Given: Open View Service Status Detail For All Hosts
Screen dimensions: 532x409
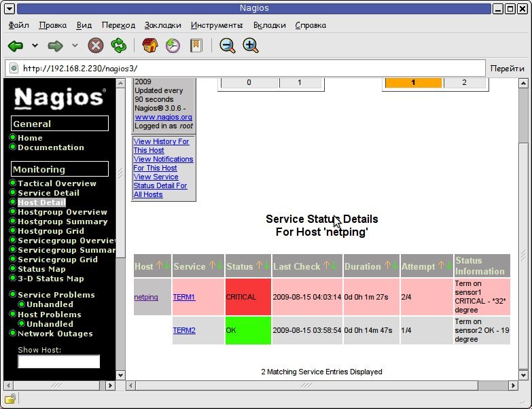Looking at the screenshot, I should pyautogui.click(x=160, y=185).
